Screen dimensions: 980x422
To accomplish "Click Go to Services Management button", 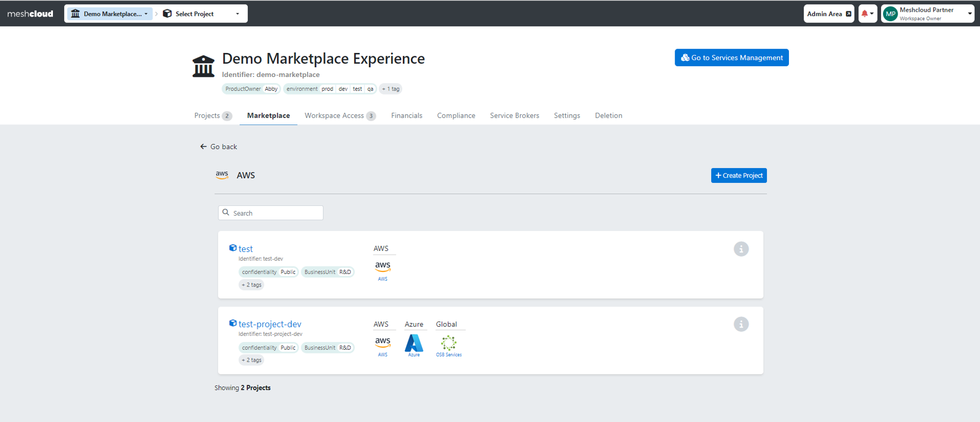I will pos(732,58).
